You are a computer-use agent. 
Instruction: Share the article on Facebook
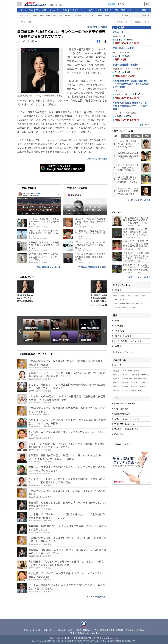(98, 41)
